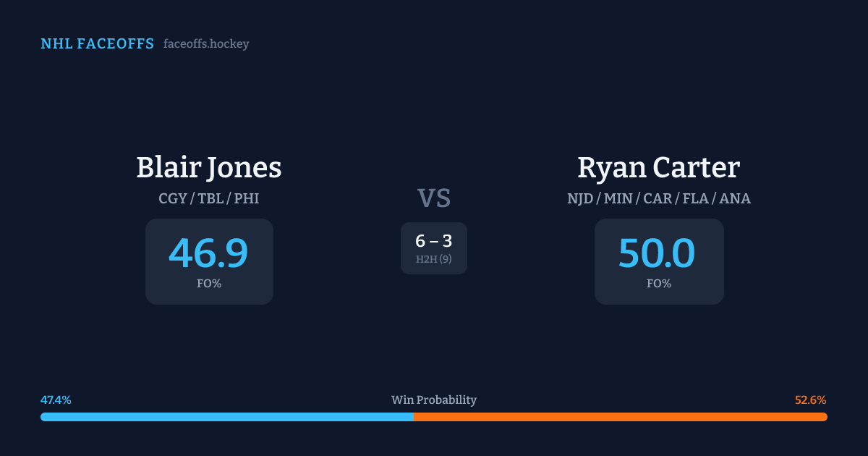Click Ryan Carter's NJD / MIN / CAR / FLA / ANA teams

(658, 198)
